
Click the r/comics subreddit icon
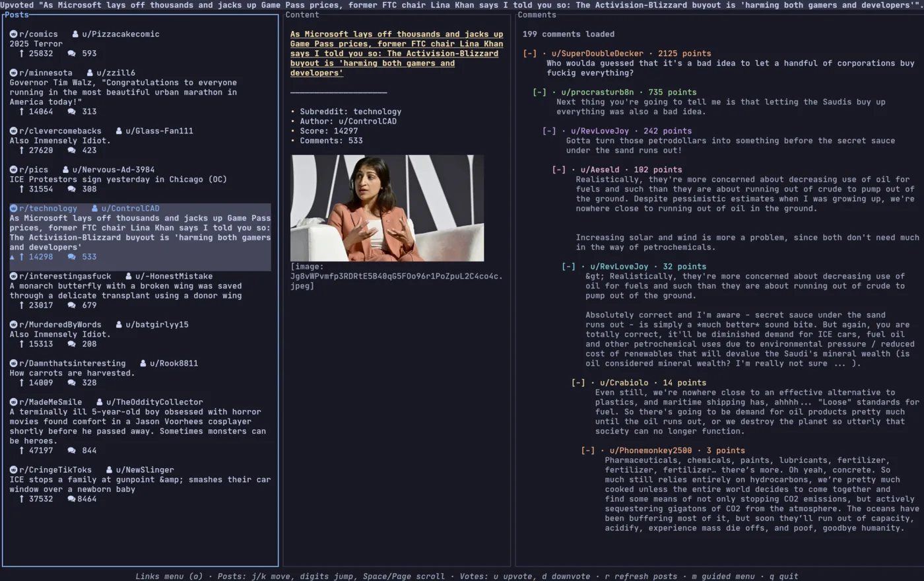click(14, 34)
